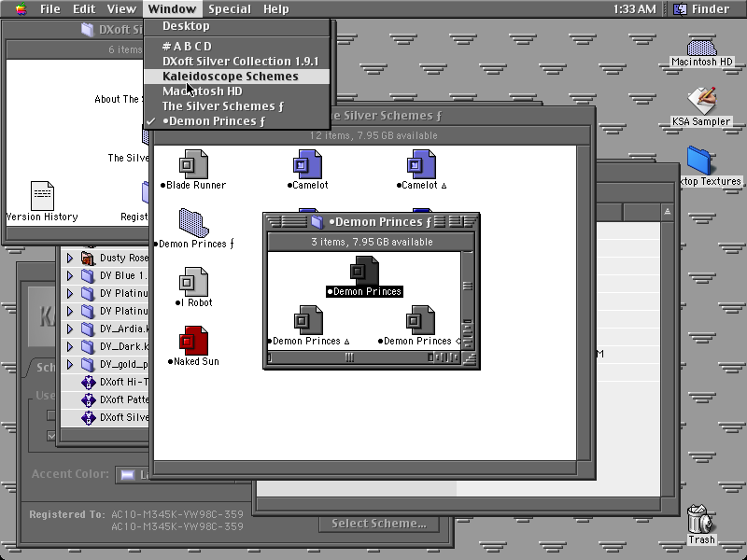
Task: Select the Version History document icon
Action: point(42,196)
